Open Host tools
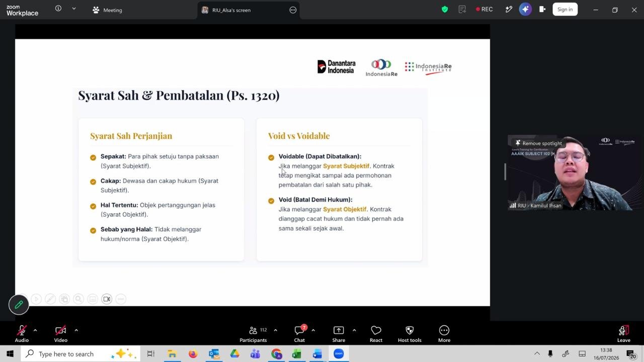This screenshot has width=644, height=362. [410, 333]
